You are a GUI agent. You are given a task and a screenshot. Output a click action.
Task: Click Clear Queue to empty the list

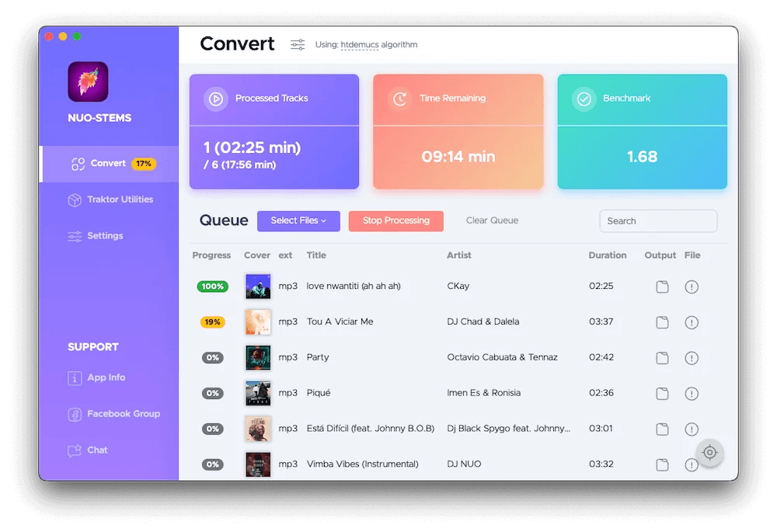pyautogui.click(x=492, y=221)
